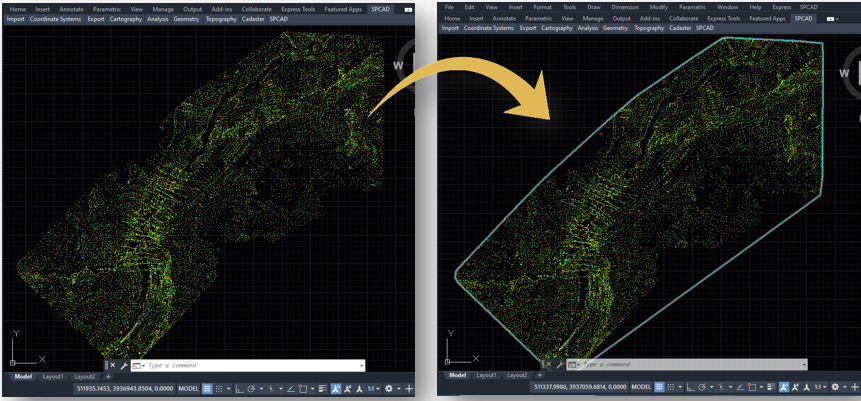
Task: Toggle polar tracking in left window status bar
Action: tap(251, 388)
